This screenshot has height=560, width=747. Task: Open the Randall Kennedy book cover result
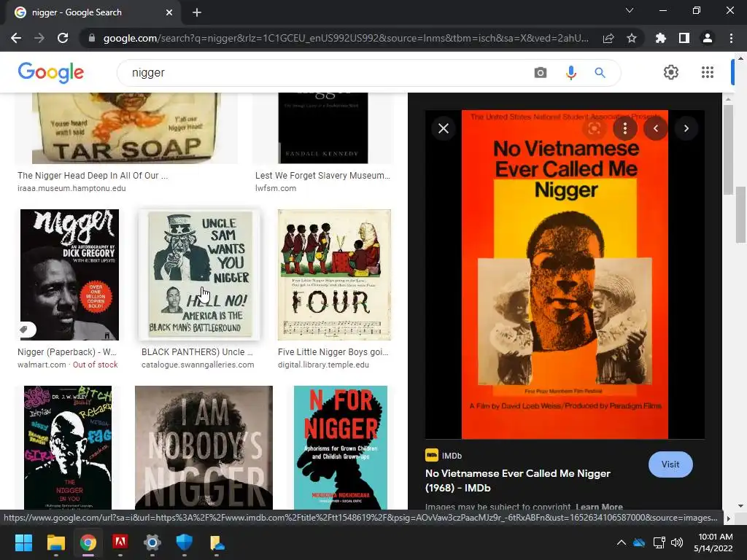coord(323,128)
